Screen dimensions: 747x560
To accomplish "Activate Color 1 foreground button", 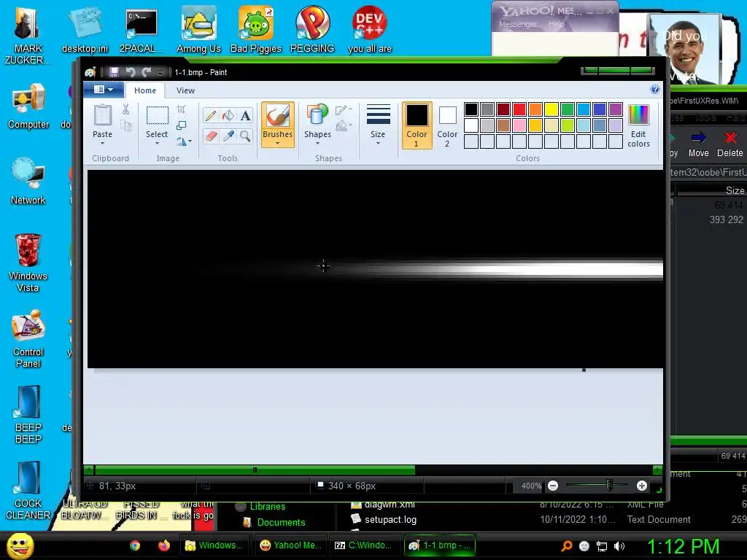I will click(417, 125).
